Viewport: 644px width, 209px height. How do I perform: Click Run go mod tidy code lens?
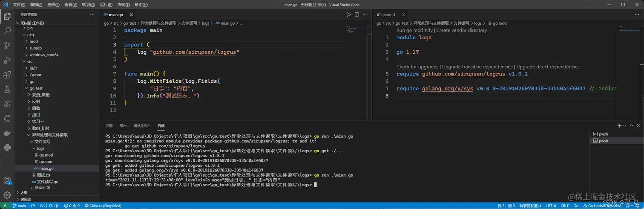[x=414, y=30]
